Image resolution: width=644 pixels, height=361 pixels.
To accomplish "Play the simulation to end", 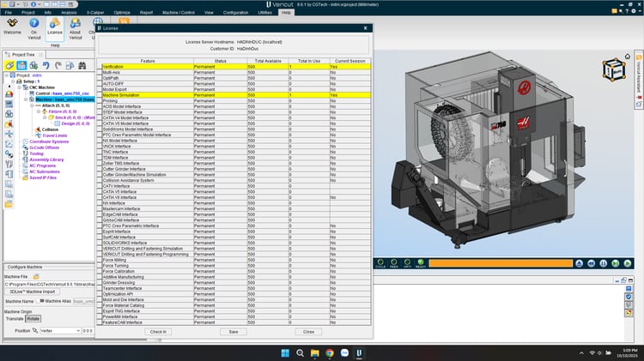I will (x=627, y=263).
